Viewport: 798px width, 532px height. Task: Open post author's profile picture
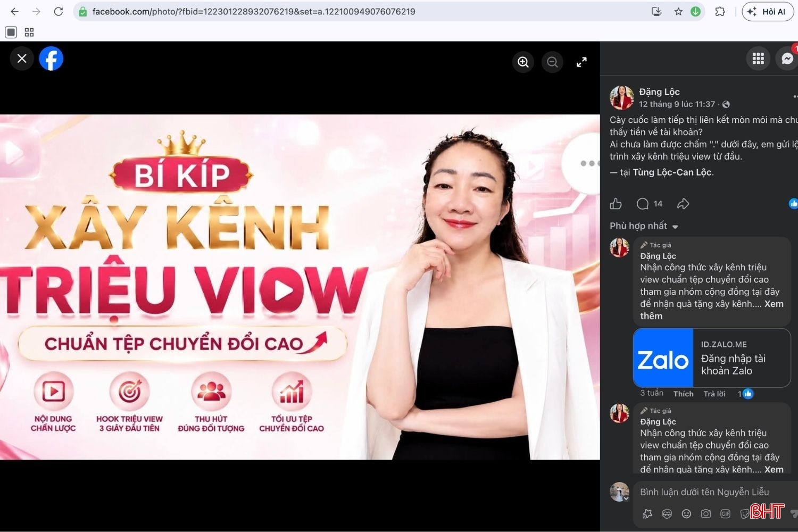[621, 98]
